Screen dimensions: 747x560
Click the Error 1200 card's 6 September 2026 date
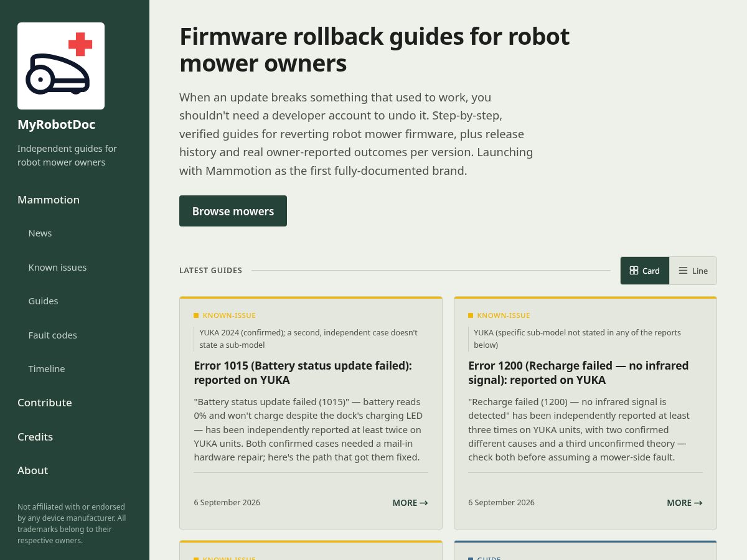502,503
